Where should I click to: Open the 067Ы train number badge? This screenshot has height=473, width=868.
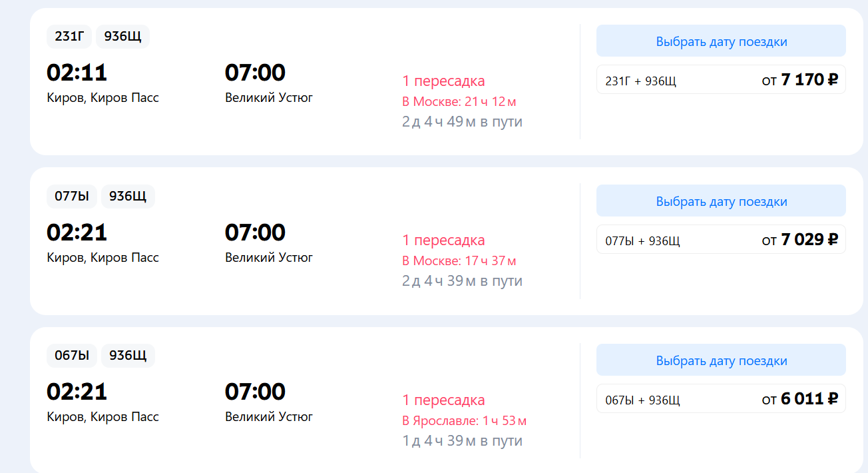tap(72, 356)
